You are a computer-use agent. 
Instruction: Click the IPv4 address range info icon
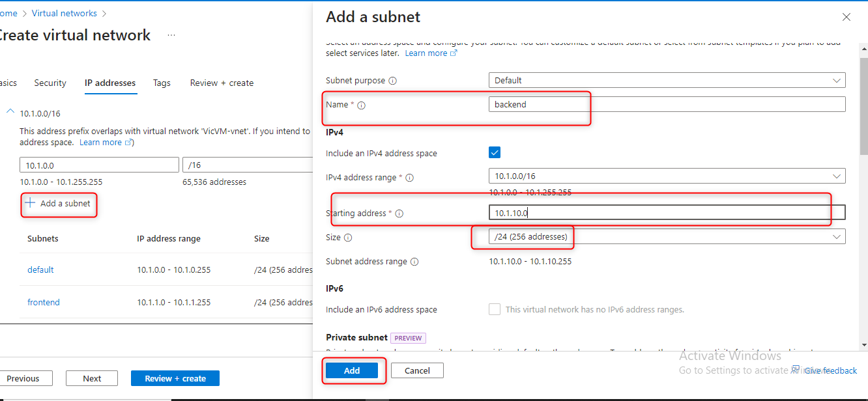[x=410, y=178]
